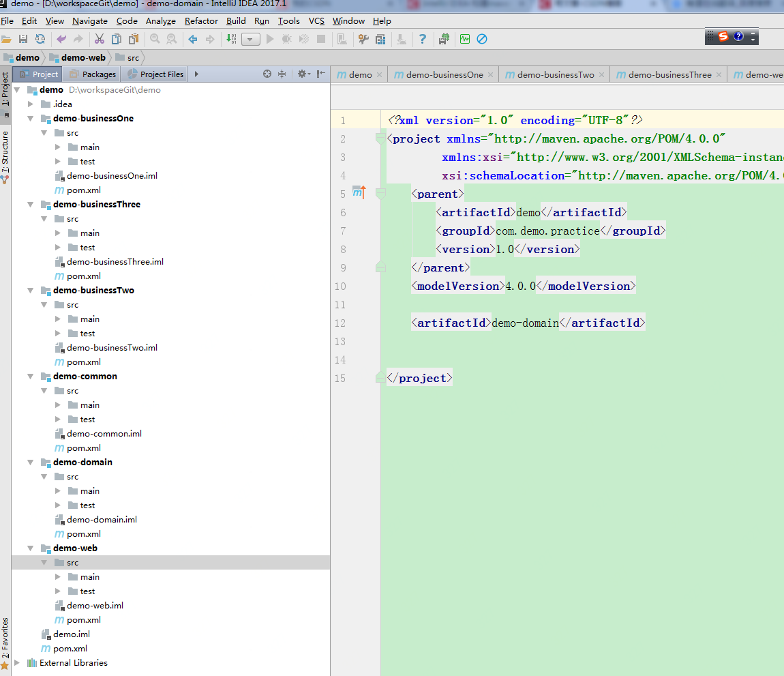Close the demo editor tab
Screen dimensions: 784x676
point(380,75)
